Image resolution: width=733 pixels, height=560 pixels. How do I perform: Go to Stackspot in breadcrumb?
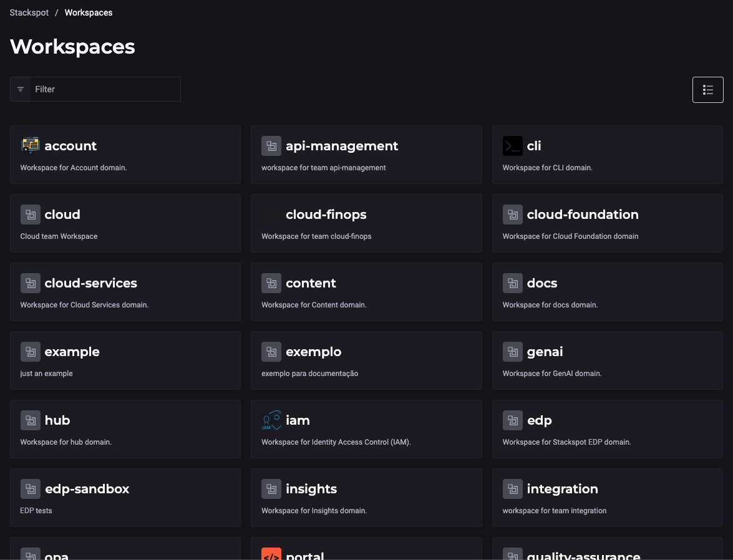(29, 12)
